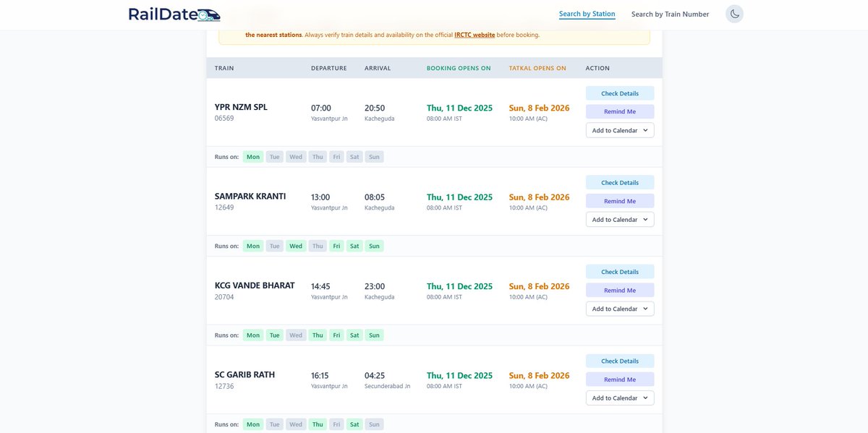Check Details for KCG VANDE BHARAT
The height and width of the screenshot is (433, 868).
(620, 272)
